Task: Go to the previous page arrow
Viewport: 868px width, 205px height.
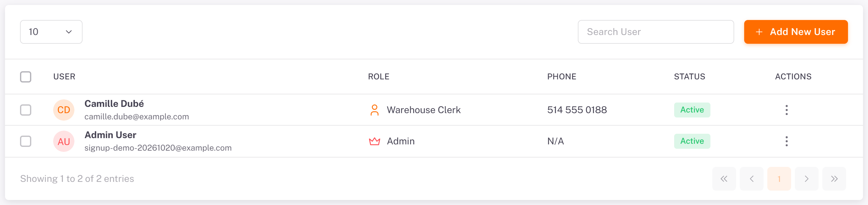Action: (x=751, y=179)
